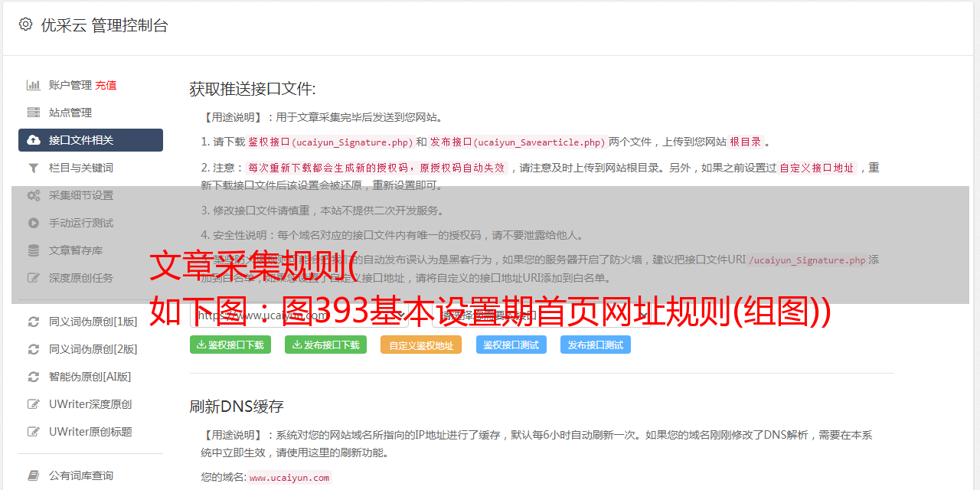This screenshot has width=980, height=490.
Task: Open 智能伪原创[AI版] in sidebar
Action: point(90,377)
